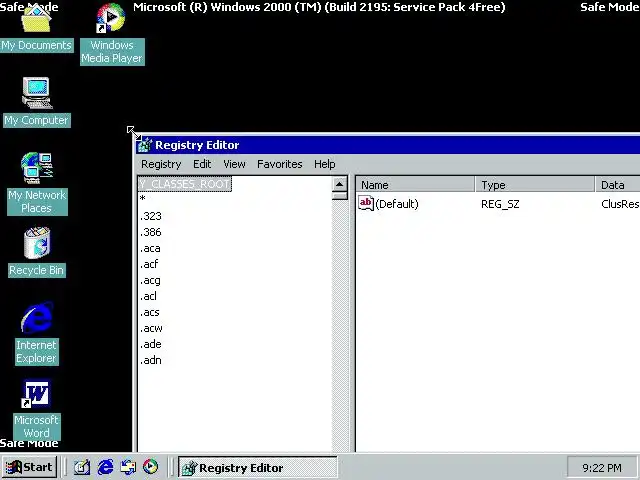This screenshot has width=640, height=480.
Task: Click the Registry Editor title bar icon
Action: click(x=144, y=145)
